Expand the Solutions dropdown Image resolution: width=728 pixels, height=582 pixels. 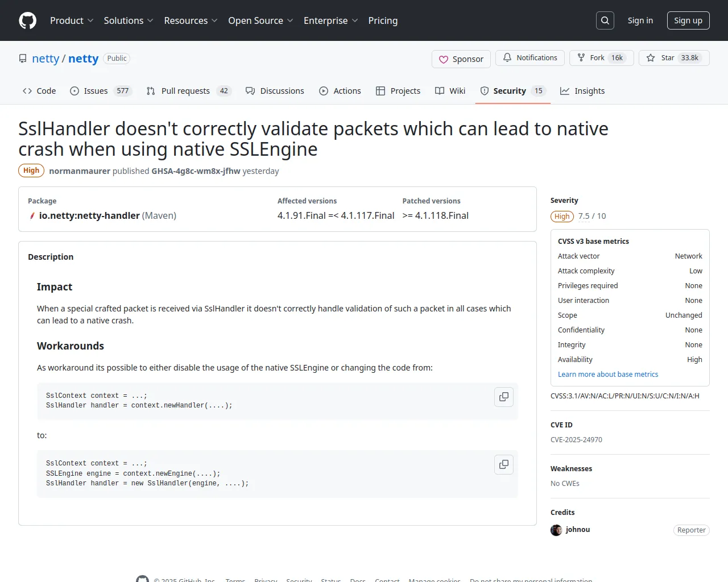pyautogui.click(x=129, y=20)
